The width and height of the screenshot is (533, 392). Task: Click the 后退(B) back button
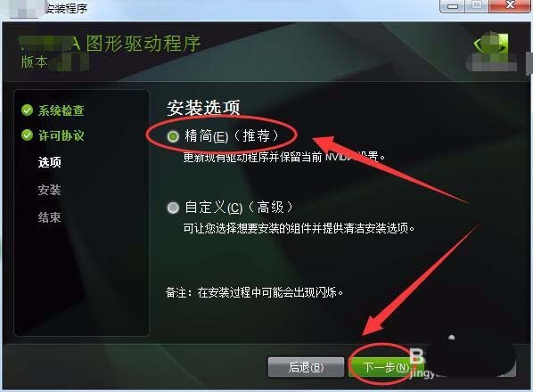(x=306, y=367)
